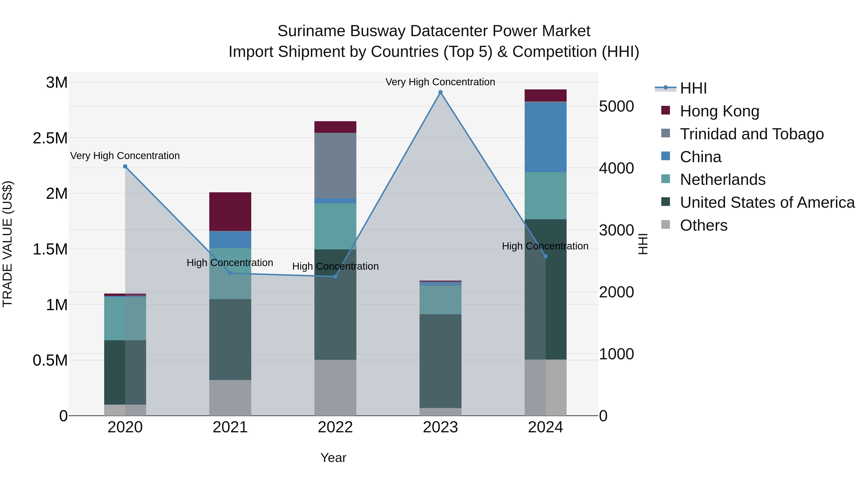Click the 2024 Hong Kong bar segment

click(x=546, y=96)
